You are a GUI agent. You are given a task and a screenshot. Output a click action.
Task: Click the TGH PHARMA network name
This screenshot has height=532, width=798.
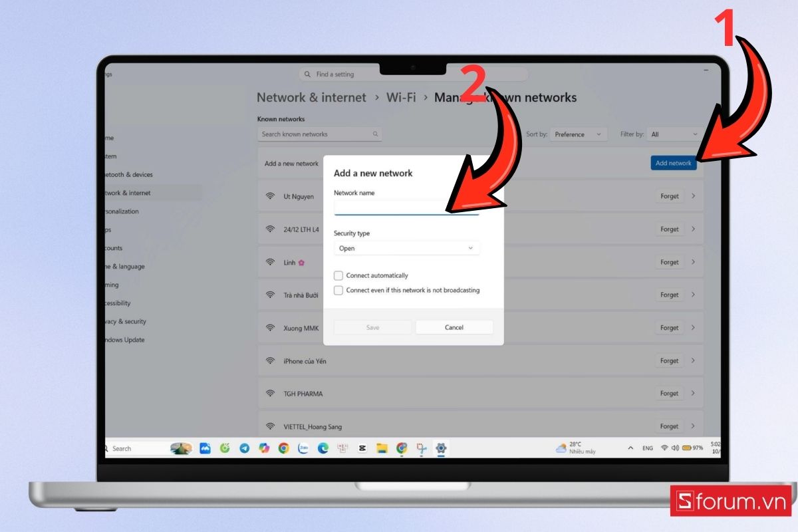pyautogui.click(x=303, y=394)
